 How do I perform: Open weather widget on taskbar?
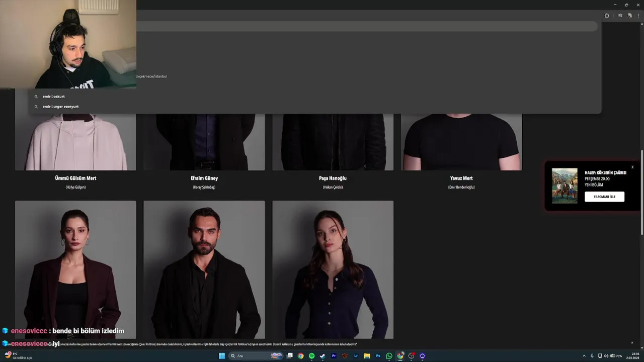point(18,356)
